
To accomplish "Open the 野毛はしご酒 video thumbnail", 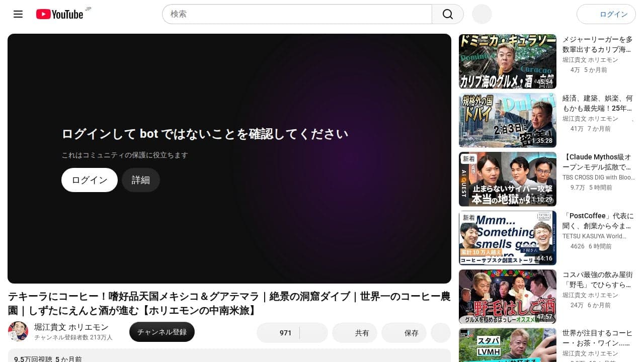I will [508, 297].
